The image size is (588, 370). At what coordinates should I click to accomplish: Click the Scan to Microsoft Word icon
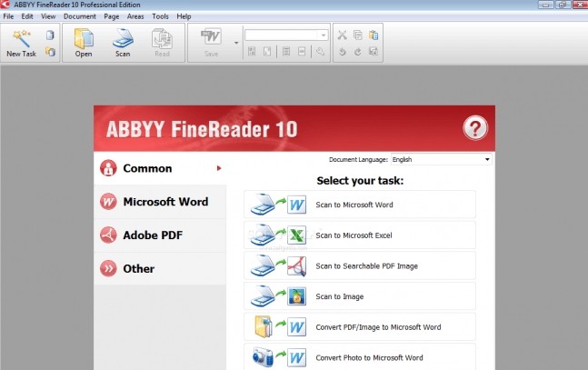(280, 205)
